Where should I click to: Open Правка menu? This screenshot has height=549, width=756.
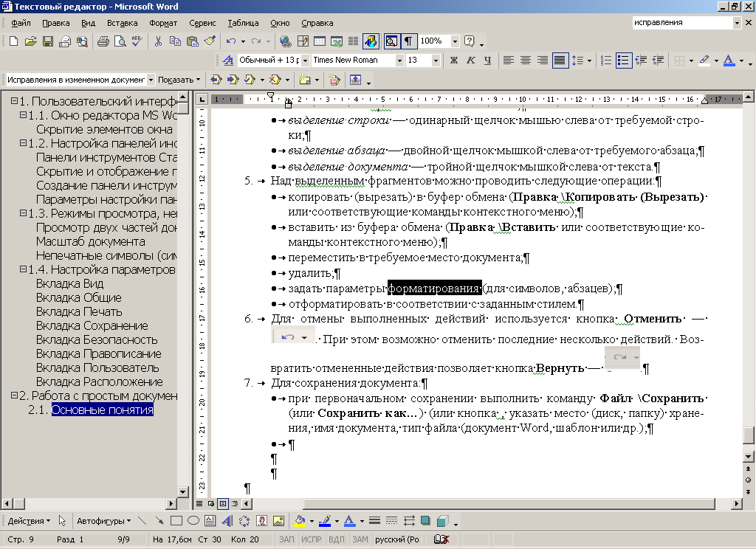tap(56, 23)
